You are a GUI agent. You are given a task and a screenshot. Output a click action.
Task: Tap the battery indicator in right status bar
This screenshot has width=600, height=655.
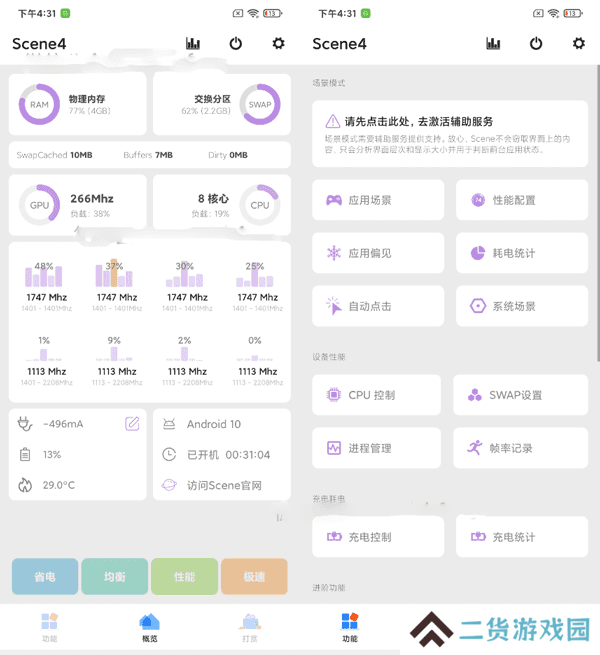573,13
